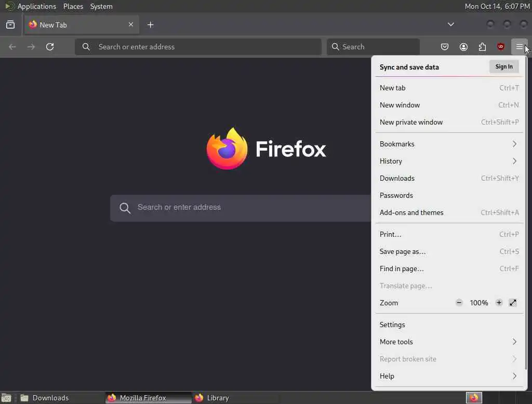The image size is (532, 404).
Task: Expand the Bookmarks submenu
Action: click(x=449, y=144)
